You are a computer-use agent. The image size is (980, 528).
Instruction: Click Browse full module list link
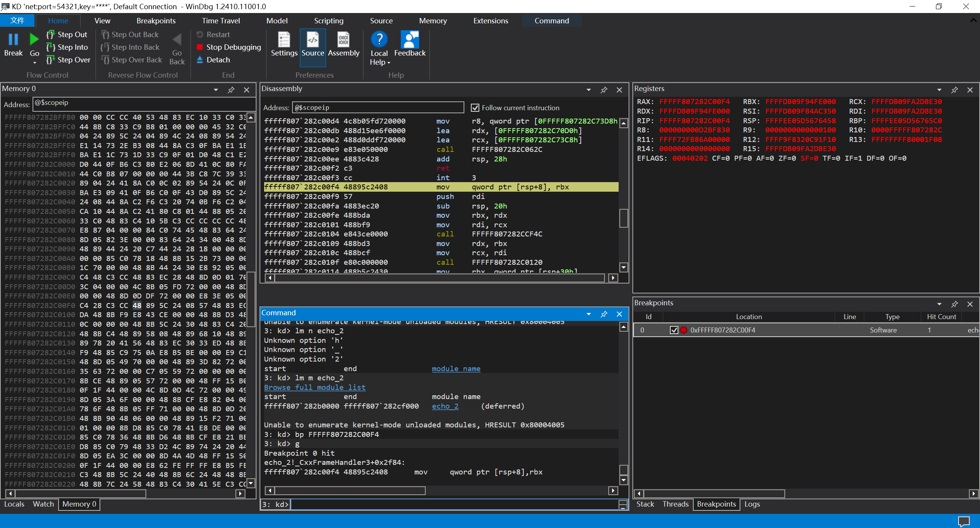[315, 387]
